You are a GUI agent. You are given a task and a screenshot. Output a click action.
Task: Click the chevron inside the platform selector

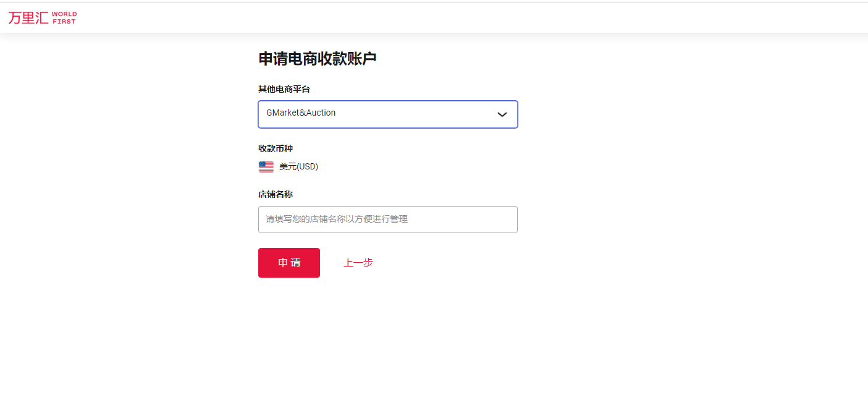(x=502, y=114)
